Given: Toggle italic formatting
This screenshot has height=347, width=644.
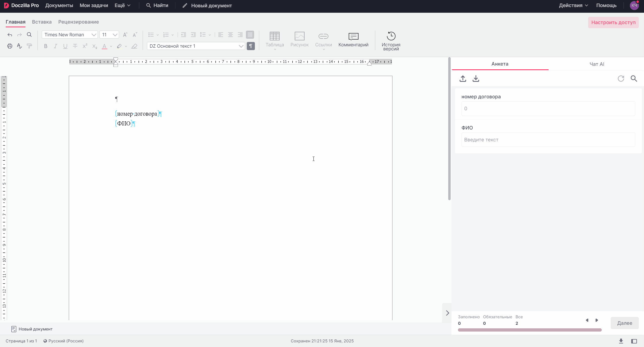Looking at the screenshot, I should [x=55, y=46].
